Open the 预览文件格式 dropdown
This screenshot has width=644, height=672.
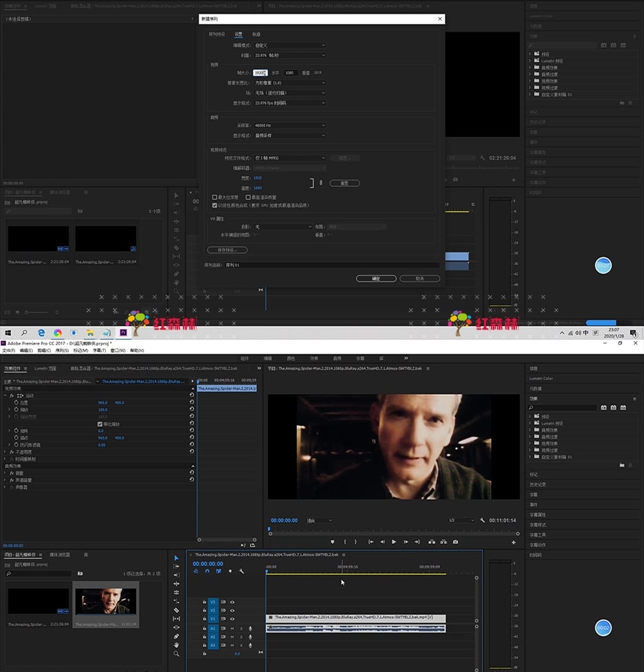click(289, 158)
